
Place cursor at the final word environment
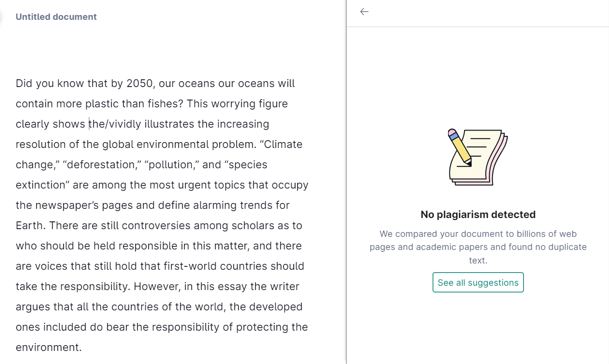(x=47, y=348)
